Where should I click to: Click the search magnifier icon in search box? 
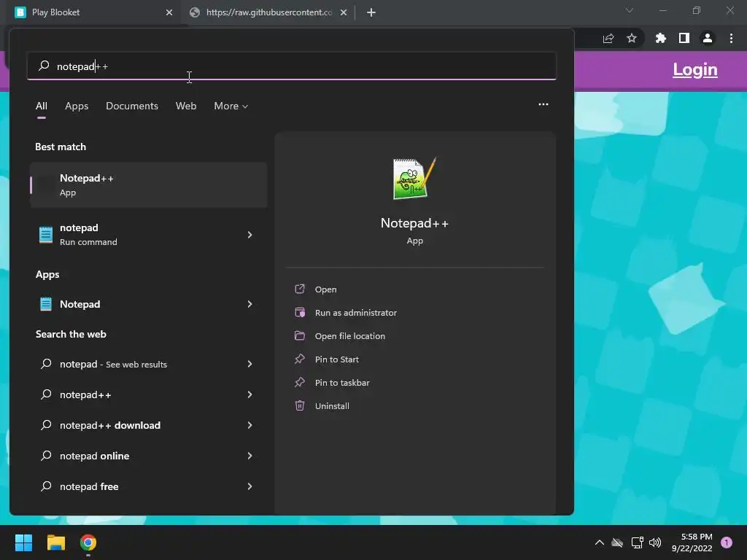click(x=44, y=66)
